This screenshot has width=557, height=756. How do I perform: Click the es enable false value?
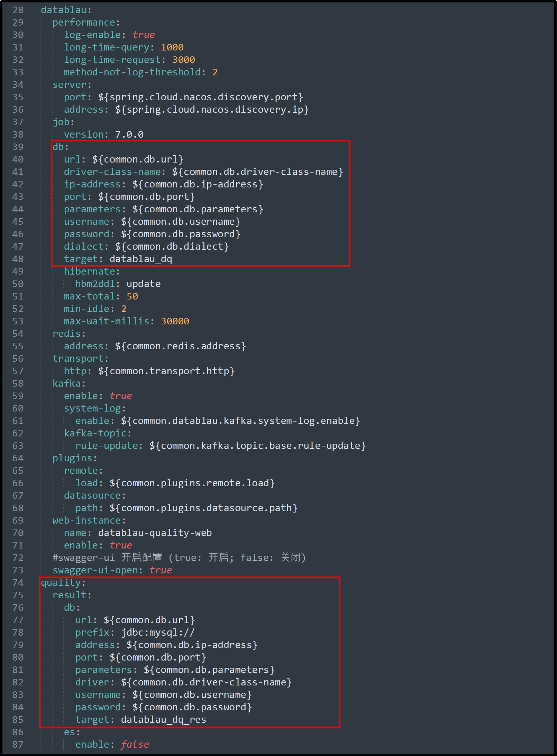(135, 745)
